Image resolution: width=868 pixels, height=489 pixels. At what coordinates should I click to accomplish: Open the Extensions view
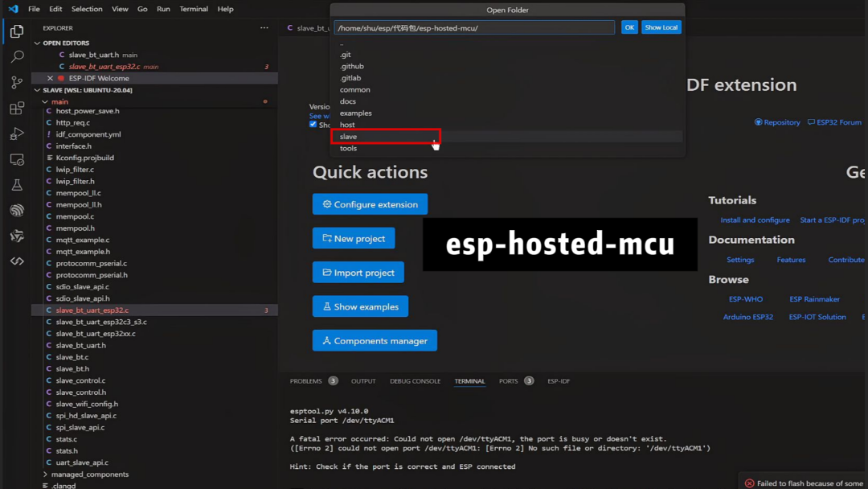(17, 108)
